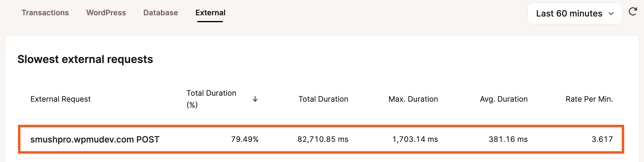
Task: Sort by Max. Duration column header
Action: coord(413,99)
